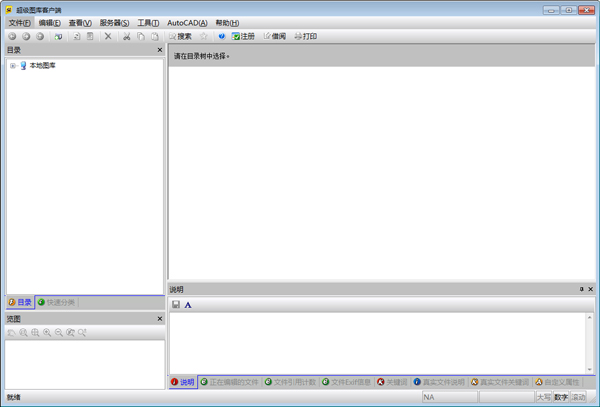Click the paste icon in toolbar
The image size is (600, 407).
[154, 36]
